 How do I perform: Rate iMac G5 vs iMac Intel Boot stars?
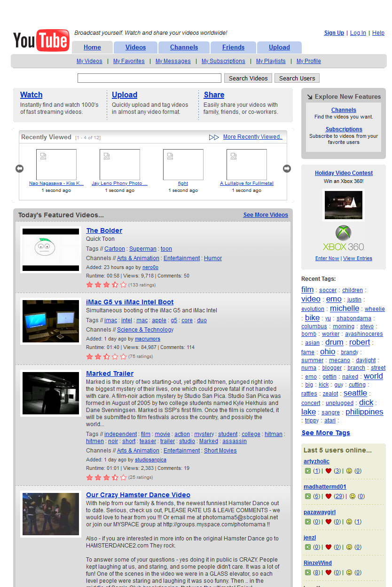(x=107, y=357)
